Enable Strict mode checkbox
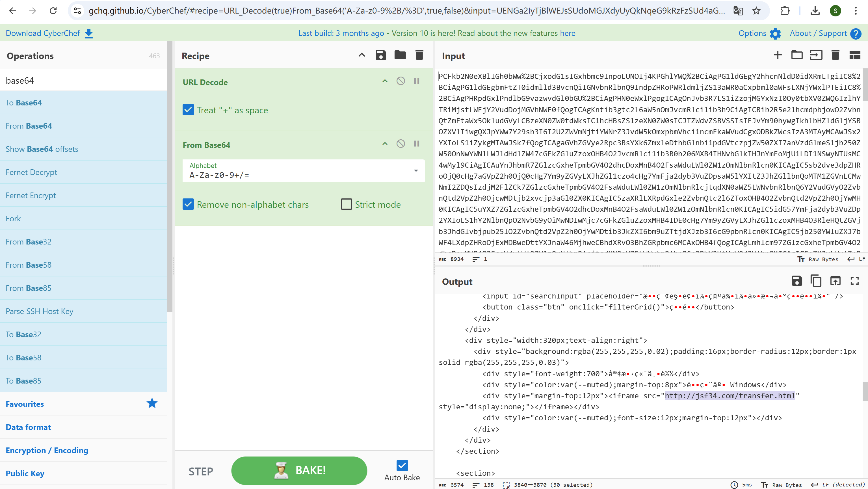The height and width of the screenshot is (489, 868). 346,204
